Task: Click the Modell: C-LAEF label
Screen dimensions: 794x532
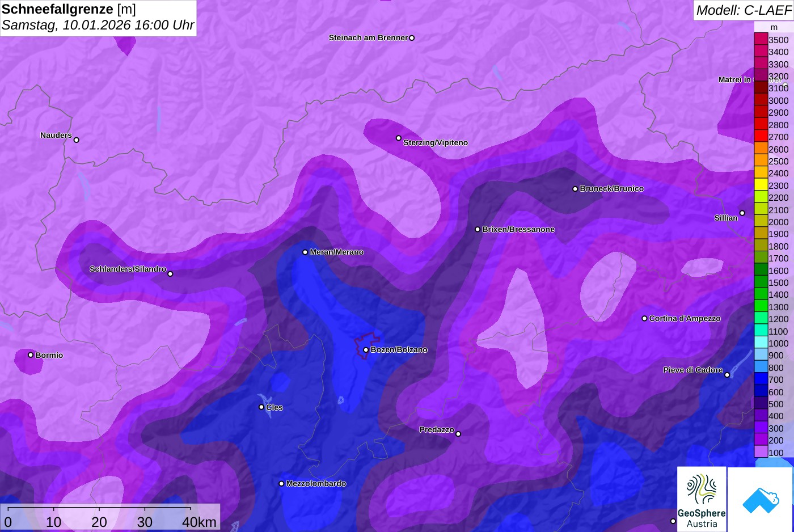Action: click(744, 10)
